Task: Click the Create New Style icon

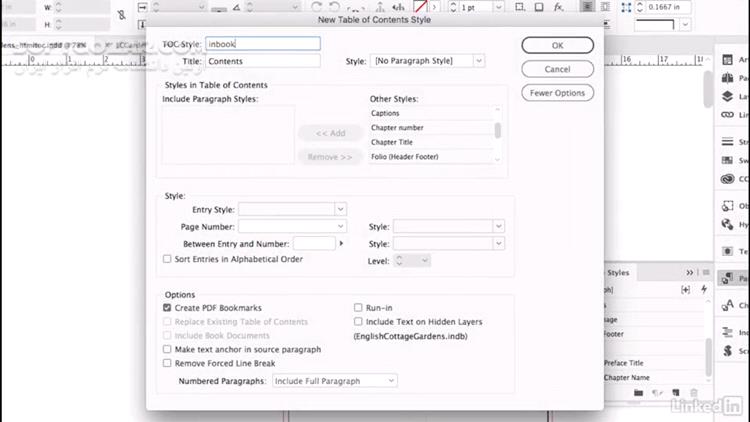Action: (675, 393)
